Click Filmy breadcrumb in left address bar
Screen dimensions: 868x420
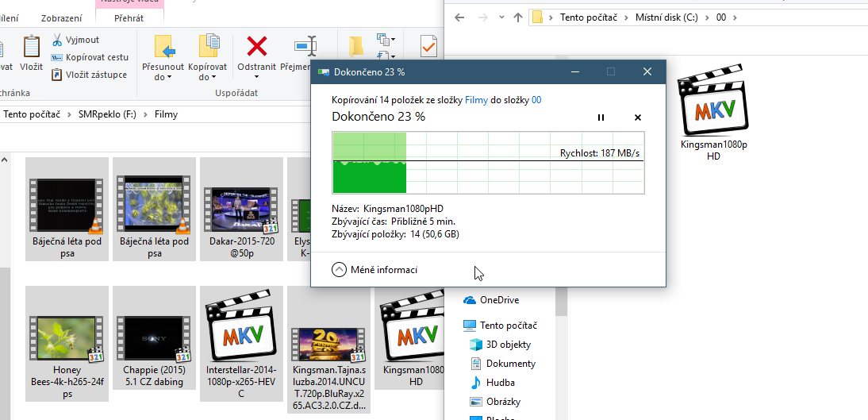coord(166,114)
